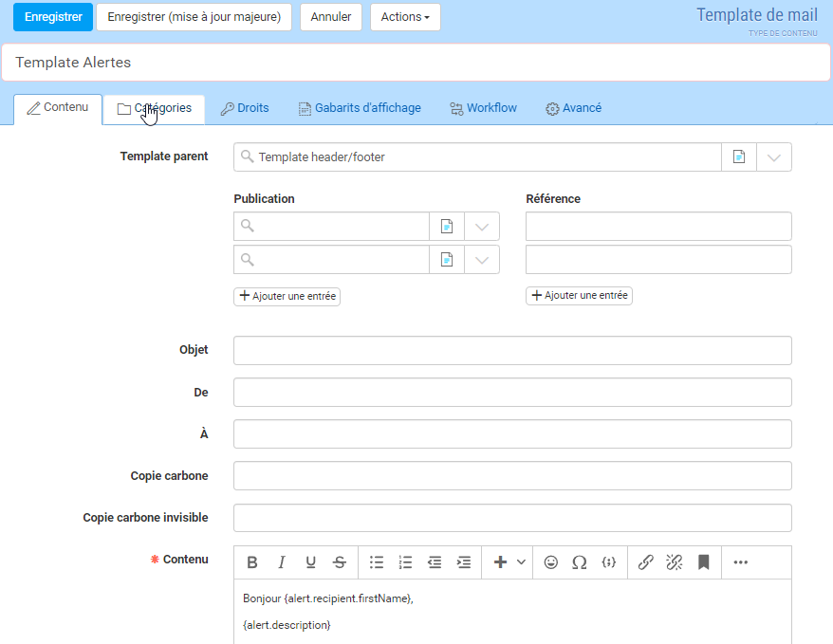The height and width of the screenshot is (644, 833).
Task: Click the text 'Bonjour {alert.recipient.firstName},'
Action: tap(327, 598)
